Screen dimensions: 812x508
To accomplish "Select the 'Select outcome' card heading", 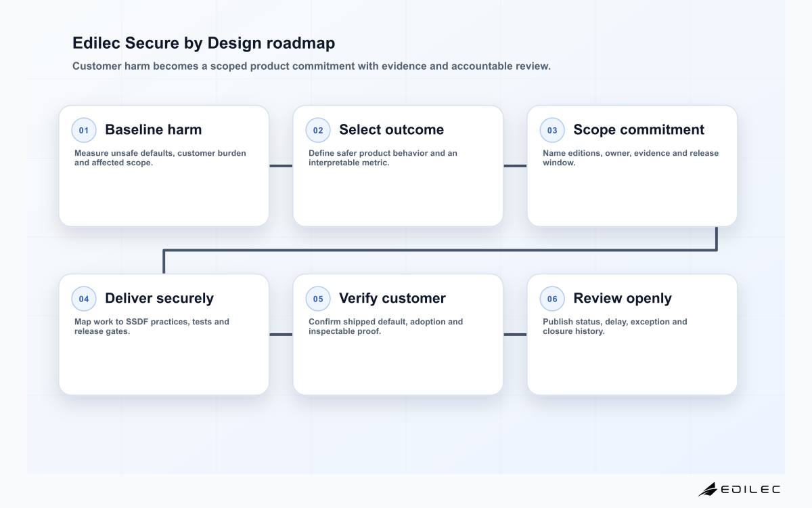I will coord(391,129).
